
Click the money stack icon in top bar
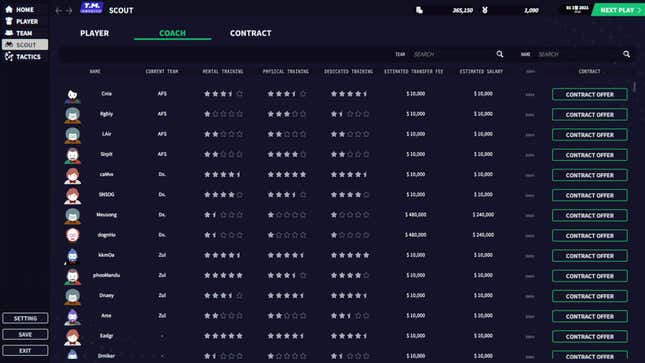419,10
